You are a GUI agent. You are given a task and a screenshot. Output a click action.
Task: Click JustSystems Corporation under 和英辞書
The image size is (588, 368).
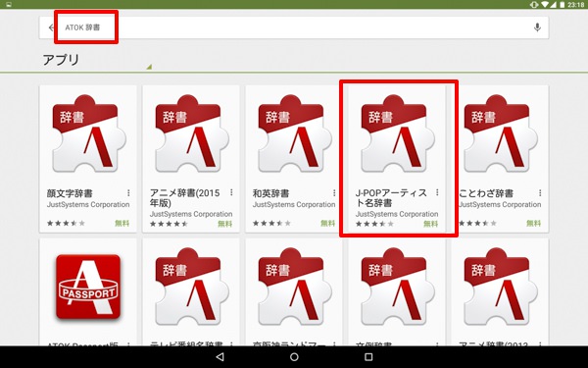point(294,205)
